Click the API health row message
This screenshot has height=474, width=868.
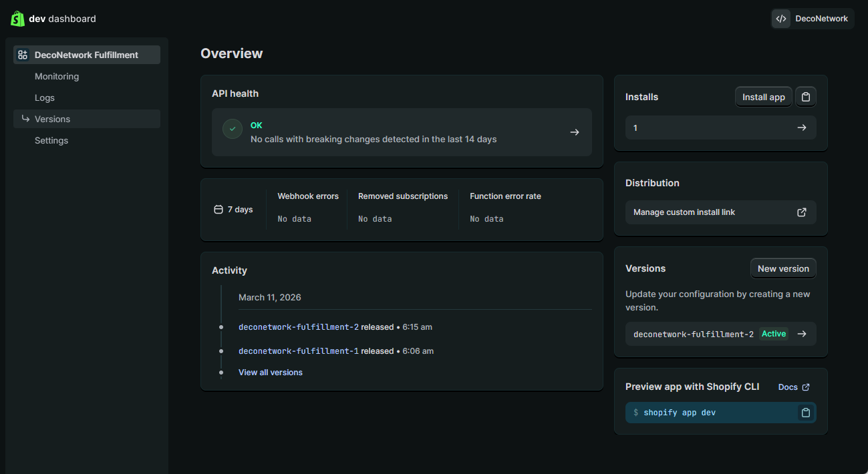coord(374,140)
